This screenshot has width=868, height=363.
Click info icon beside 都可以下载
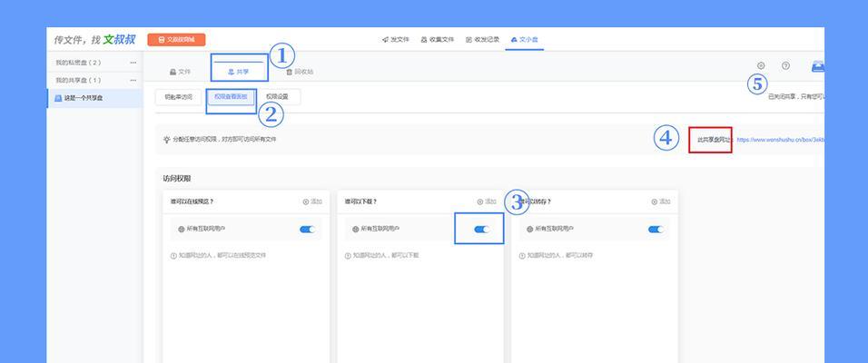point(348,256)
